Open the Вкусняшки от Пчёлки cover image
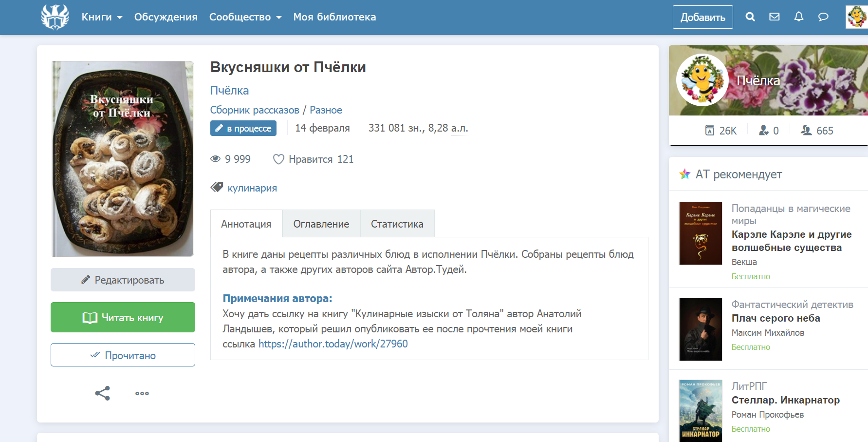 (123, 158)
